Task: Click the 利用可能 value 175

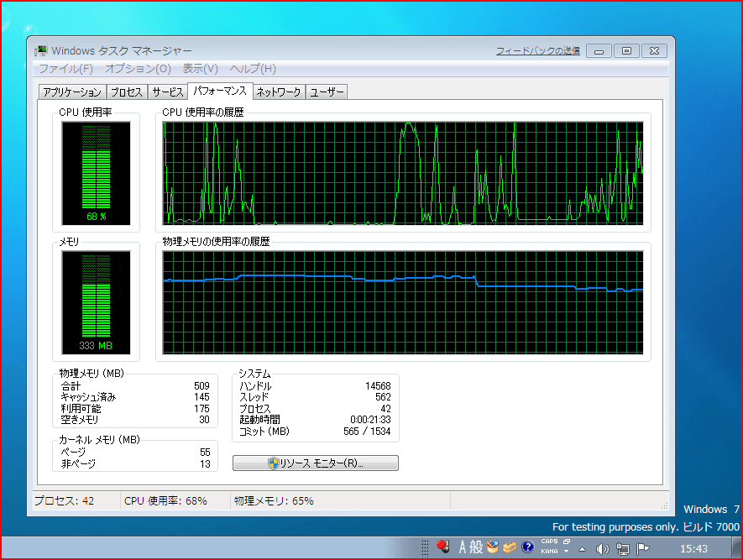Action: pyautogui.click(x=201, y=408)
